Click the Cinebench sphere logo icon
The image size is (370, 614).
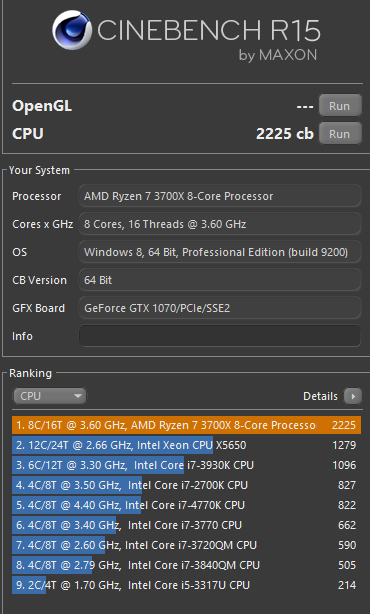72,30
